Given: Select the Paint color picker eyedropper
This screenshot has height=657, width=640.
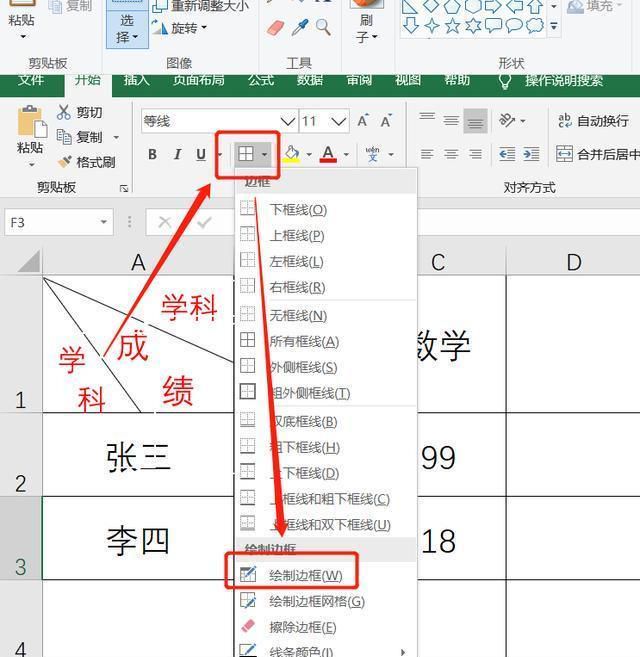Looking at the screenshot, I should tap(300, 28).
